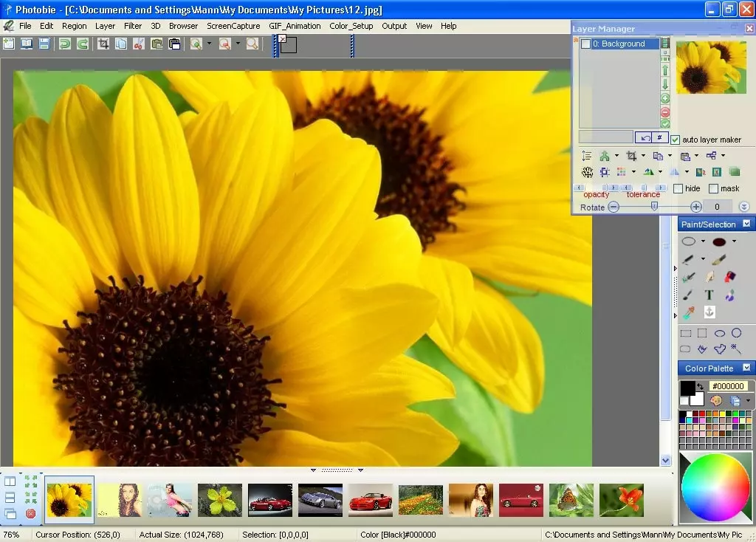
Task: Open the Filter menu
Action: (x=133, y=26)
